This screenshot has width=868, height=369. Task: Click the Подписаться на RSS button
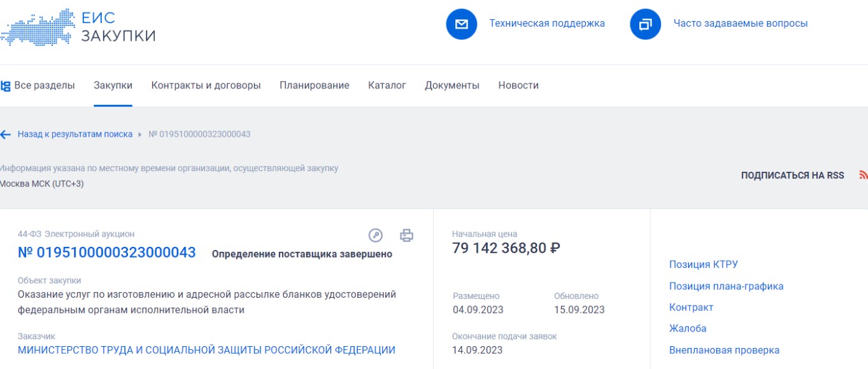792,176
